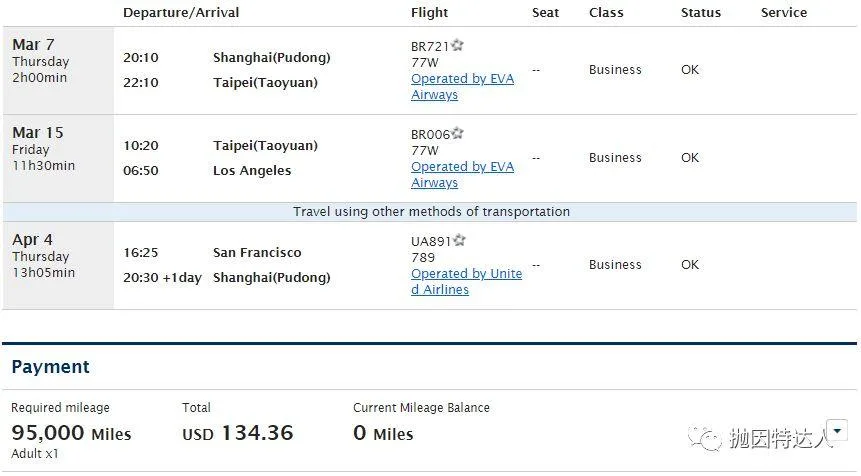
Task: Click the Star Alliance icon beside UA891
Action: coord(459,240)
